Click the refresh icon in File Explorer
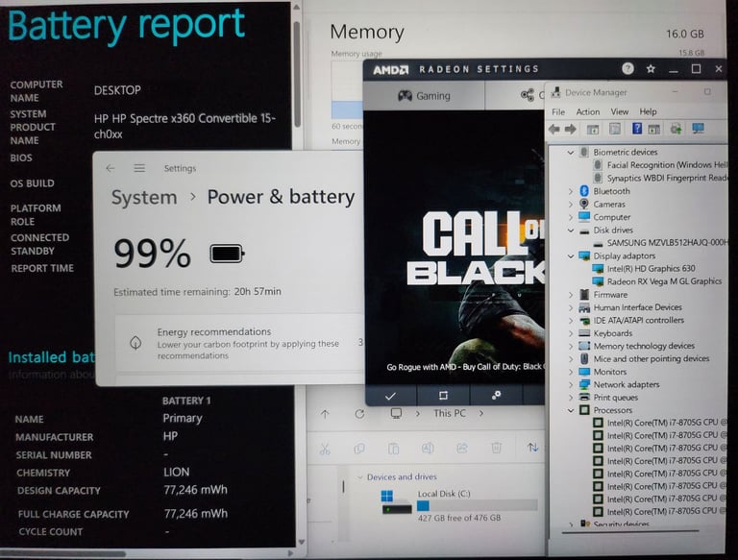This screenshot has height=560, width=738. click(359, 414)
